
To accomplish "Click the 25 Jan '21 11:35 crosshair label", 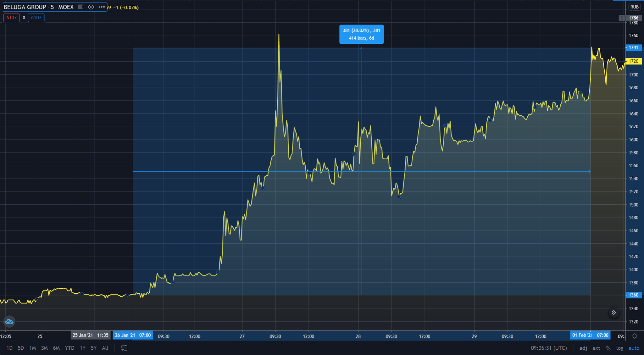I will pyautogui.click(x=91, y=335).
